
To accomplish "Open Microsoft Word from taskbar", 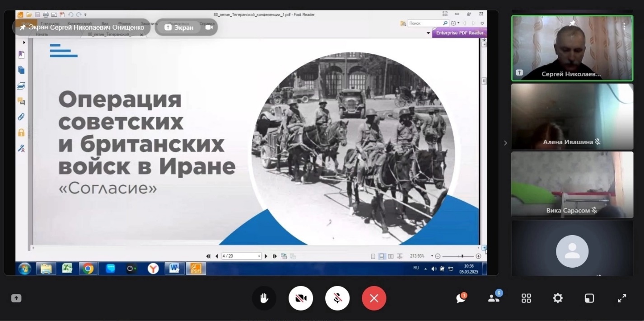I will coord(174,269).
